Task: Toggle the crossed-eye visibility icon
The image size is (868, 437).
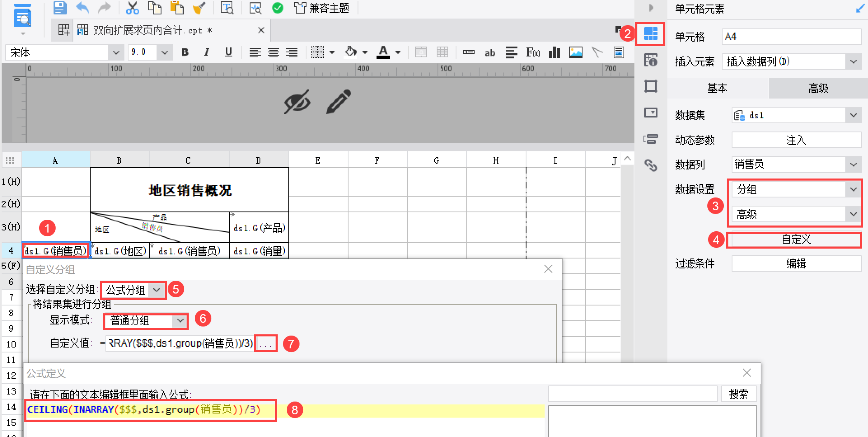Action: [x=297, y=101]
